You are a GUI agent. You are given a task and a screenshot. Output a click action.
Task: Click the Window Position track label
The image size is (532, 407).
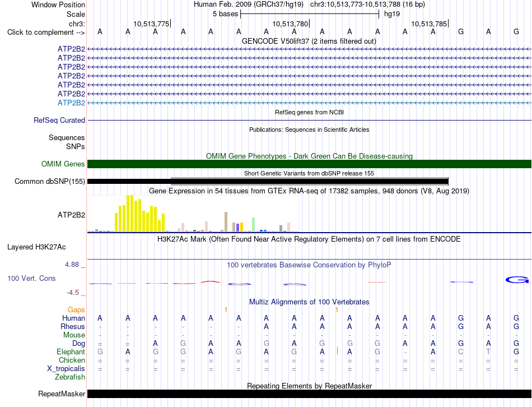(x=58, y=4)
